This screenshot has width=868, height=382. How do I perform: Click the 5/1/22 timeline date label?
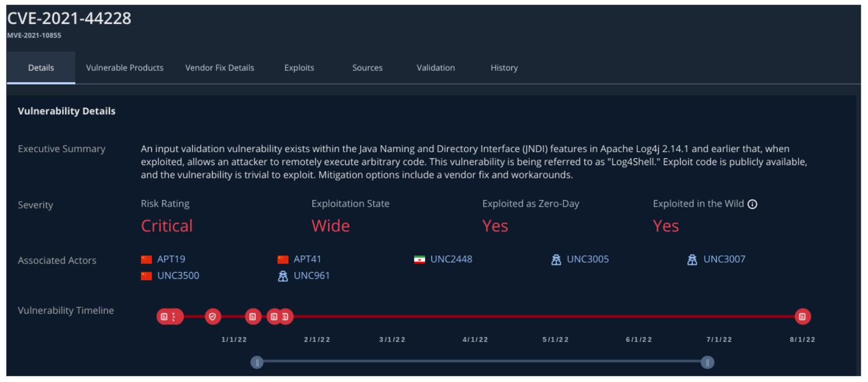pos(556,340)
